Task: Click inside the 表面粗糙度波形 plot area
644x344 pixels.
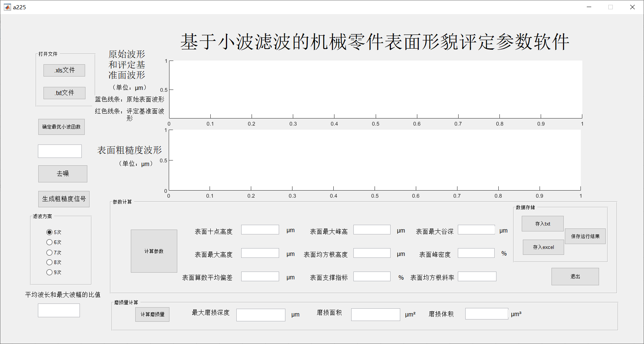Action: (x=375, y=160)
